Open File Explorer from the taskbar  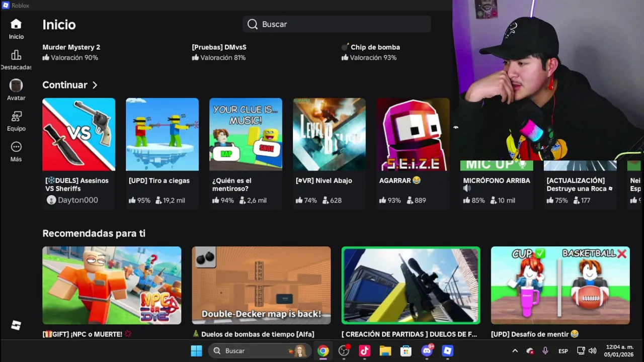pos(385,351)
